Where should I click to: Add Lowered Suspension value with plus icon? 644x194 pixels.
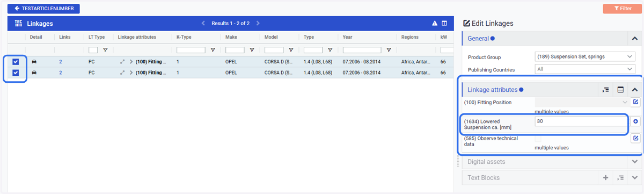click(x=635, y=121)
